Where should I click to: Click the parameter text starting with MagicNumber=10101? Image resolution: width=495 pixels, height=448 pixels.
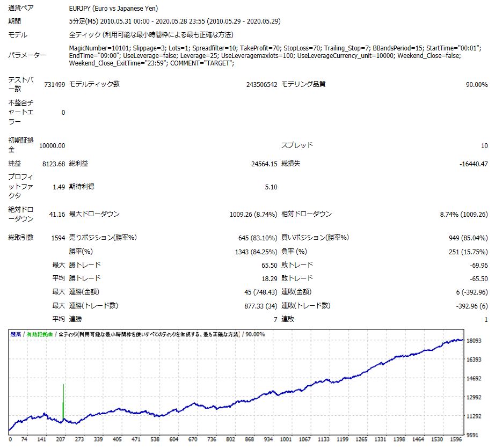coord(275,55)
